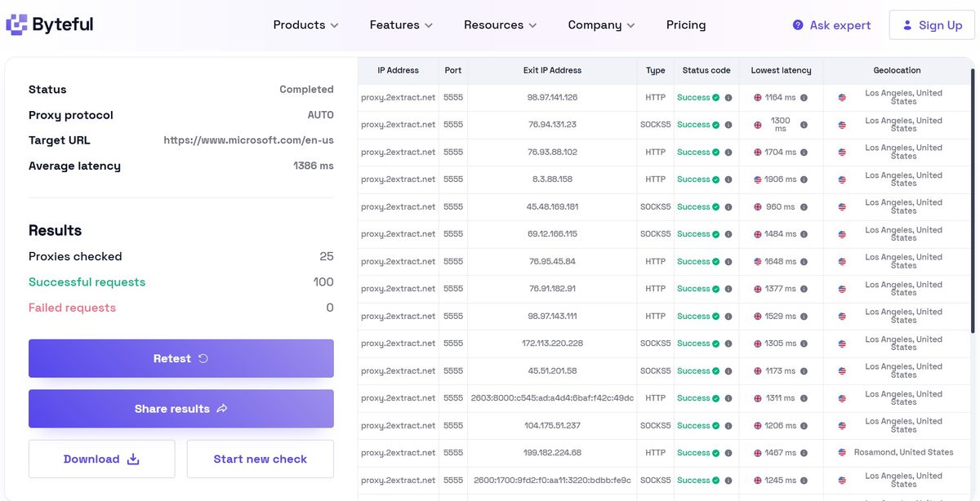Viewport: 980px width, 501px height.
Task: Click the UK flag beside 960 ms
Action: tap(758, 207)
